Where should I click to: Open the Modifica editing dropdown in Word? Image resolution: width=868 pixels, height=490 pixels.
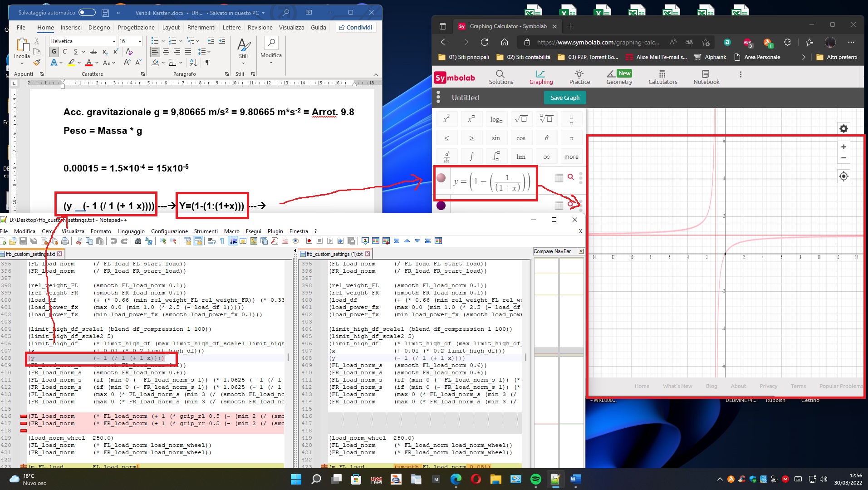(271, 51)
